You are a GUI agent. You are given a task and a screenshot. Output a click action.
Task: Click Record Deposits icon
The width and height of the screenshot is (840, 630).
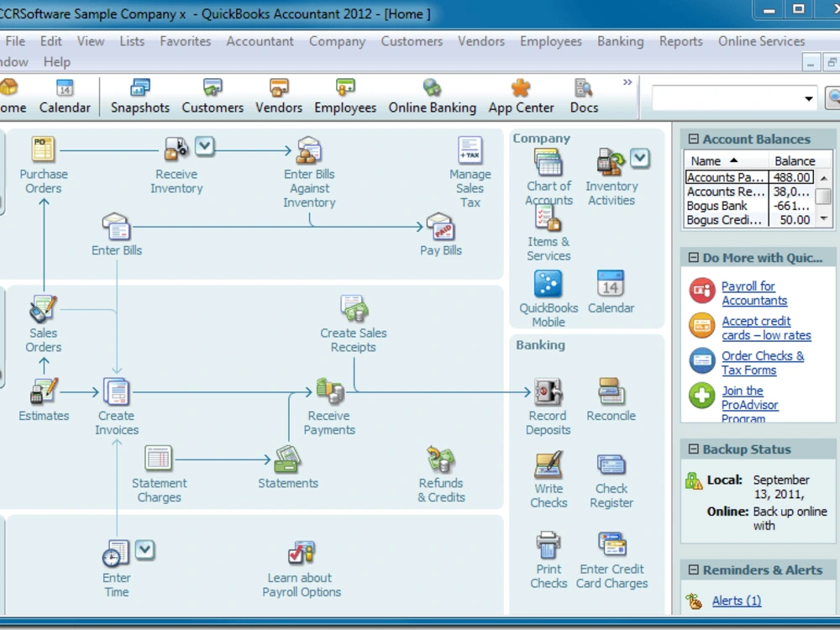pyautogui.click(x=548, y=391)
